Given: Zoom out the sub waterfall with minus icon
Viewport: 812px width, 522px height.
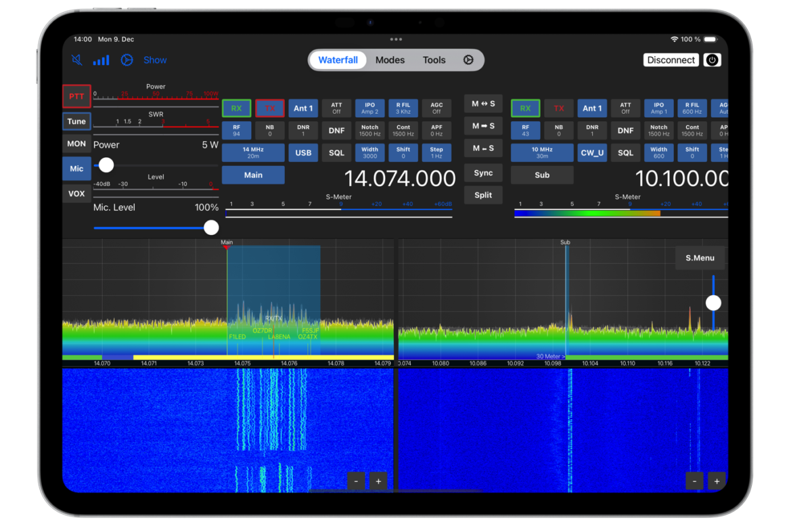Looking at the screenshot, I should point(694,481).
